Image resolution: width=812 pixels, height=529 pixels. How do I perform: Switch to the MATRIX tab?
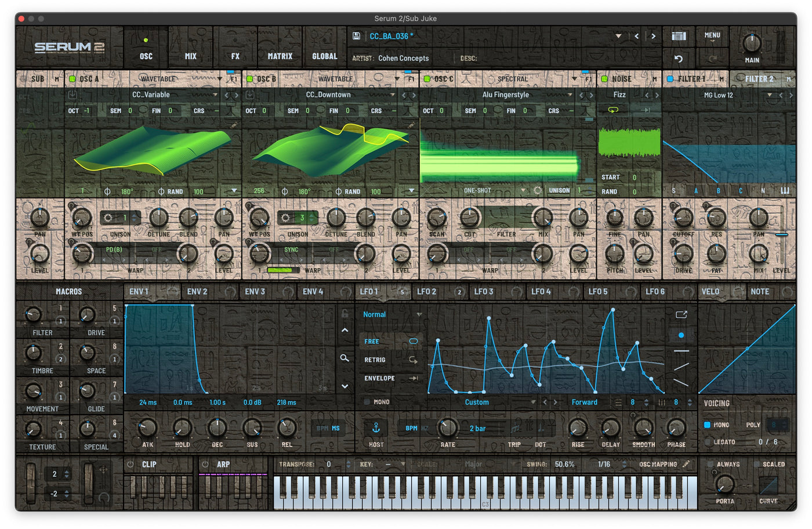[x=280, y=56]
